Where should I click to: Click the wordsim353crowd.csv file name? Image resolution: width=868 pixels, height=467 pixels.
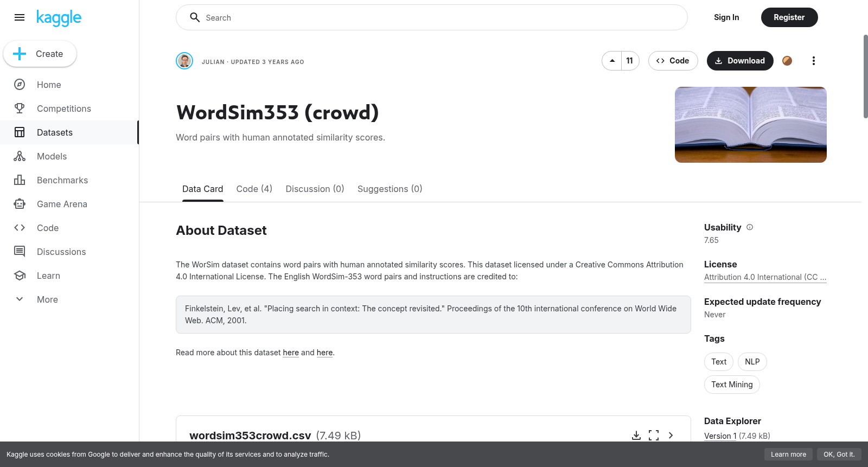pyautogui.click(x=250, y=436)
